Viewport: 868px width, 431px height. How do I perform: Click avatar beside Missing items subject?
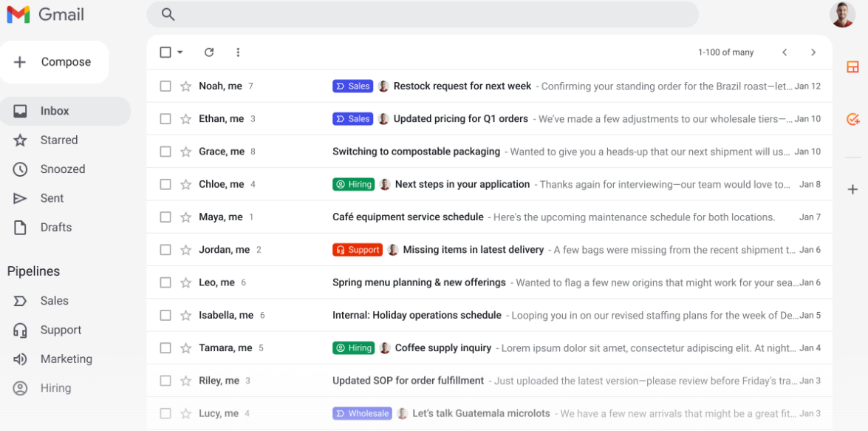pyautogui.click(x=393, y=249)
